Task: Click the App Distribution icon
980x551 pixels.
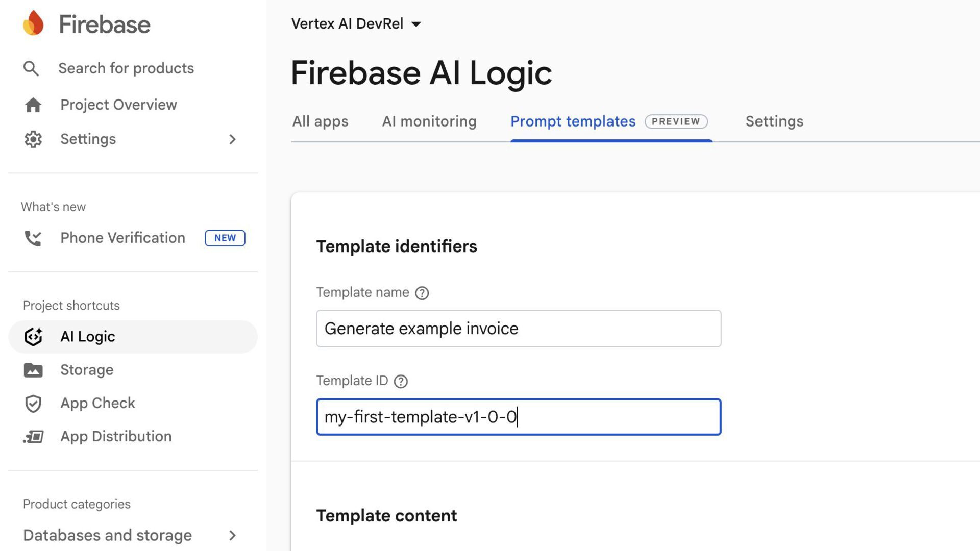Action: point(33,437)
